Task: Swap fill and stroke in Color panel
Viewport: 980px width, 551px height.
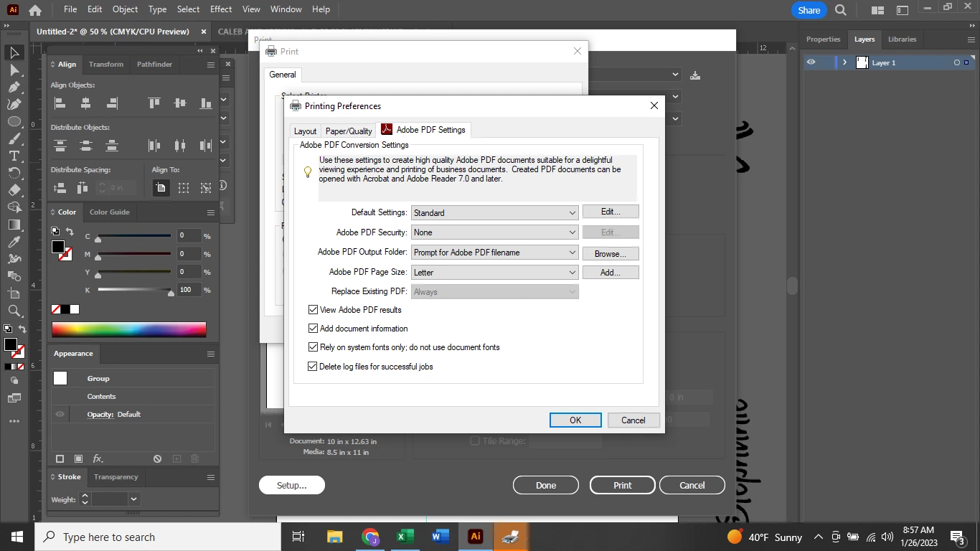Action: pyautogui.click(x=70, y=231)
